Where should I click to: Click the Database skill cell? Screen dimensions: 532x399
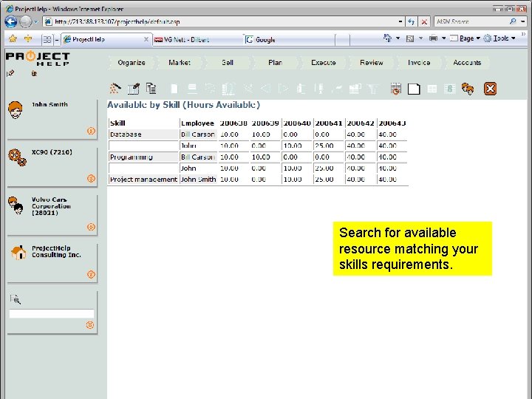(143, 134)
